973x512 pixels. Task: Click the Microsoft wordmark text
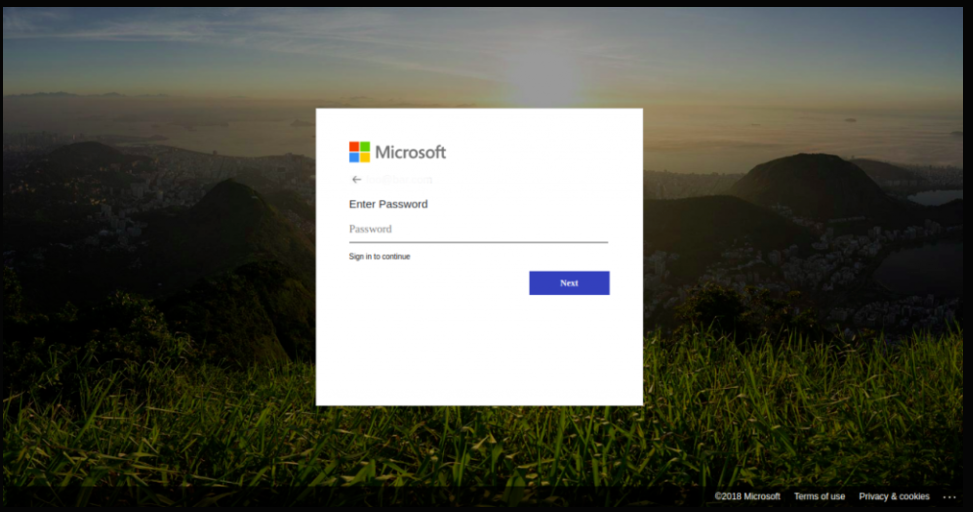pos(410,152)
